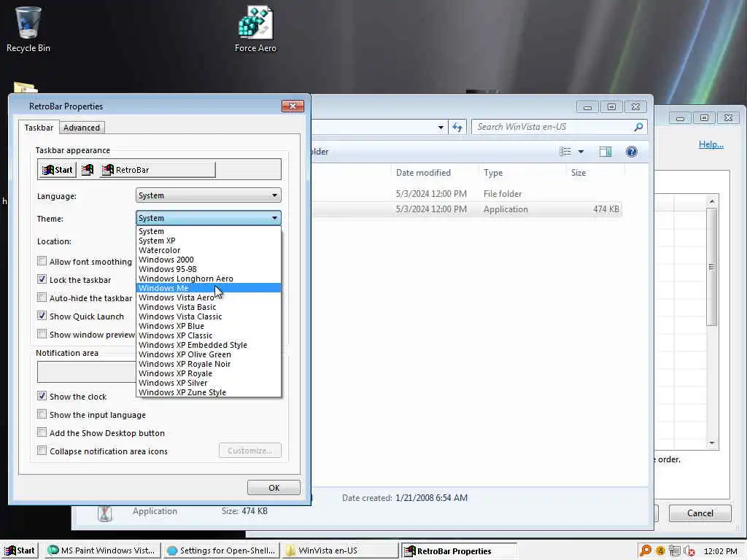Select the System theme option
The image size is (747, 560).
click(x=209, y=231)
